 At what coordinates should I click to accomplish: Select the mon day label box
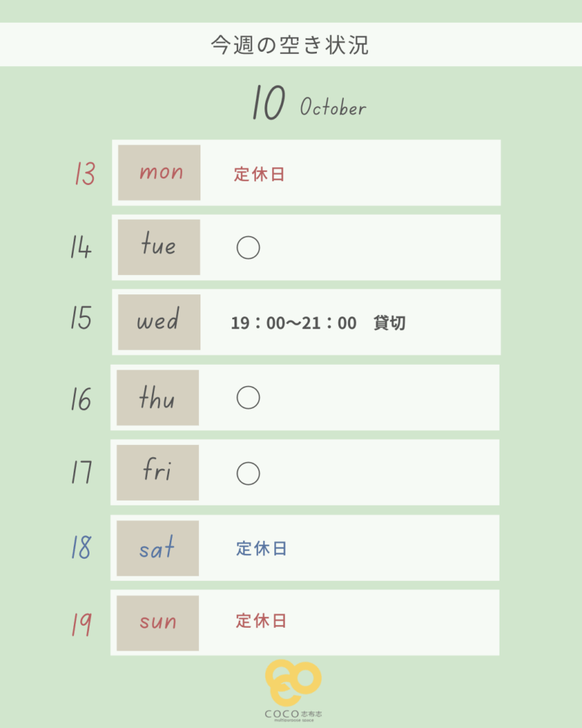tap(159, 173)
